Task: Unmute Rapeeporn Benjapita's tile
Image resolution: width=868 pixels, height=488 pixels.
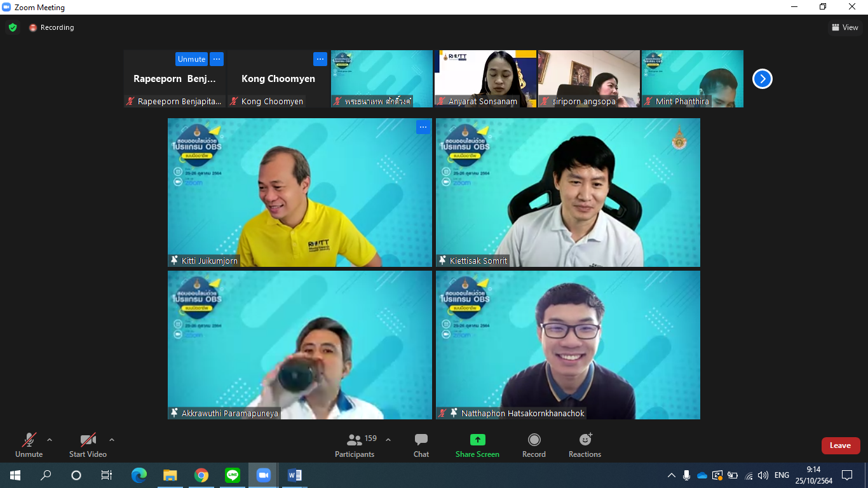Action: click(x=191, y=59)
